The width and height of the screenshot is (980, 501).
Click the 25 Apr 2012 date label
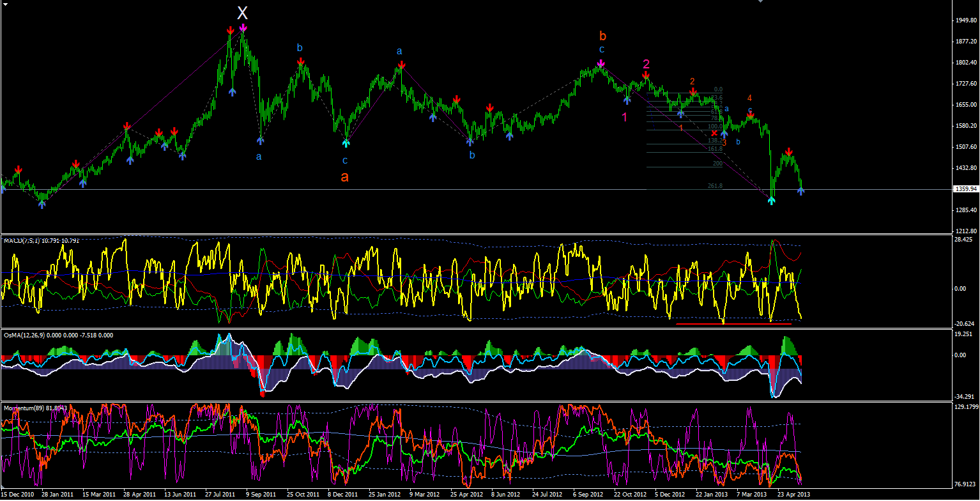(466, 495)
